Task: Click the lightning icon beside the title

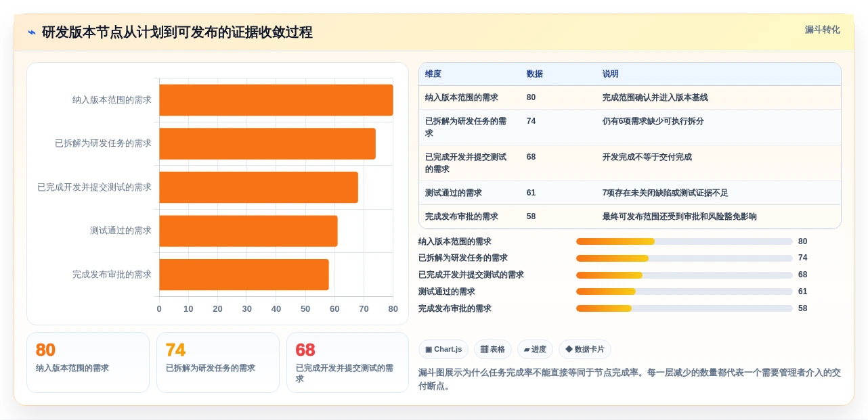Action: pos(32,32)
